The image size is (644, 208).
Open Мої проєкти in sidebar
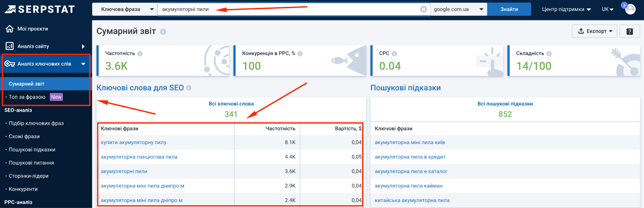(33, 29)
